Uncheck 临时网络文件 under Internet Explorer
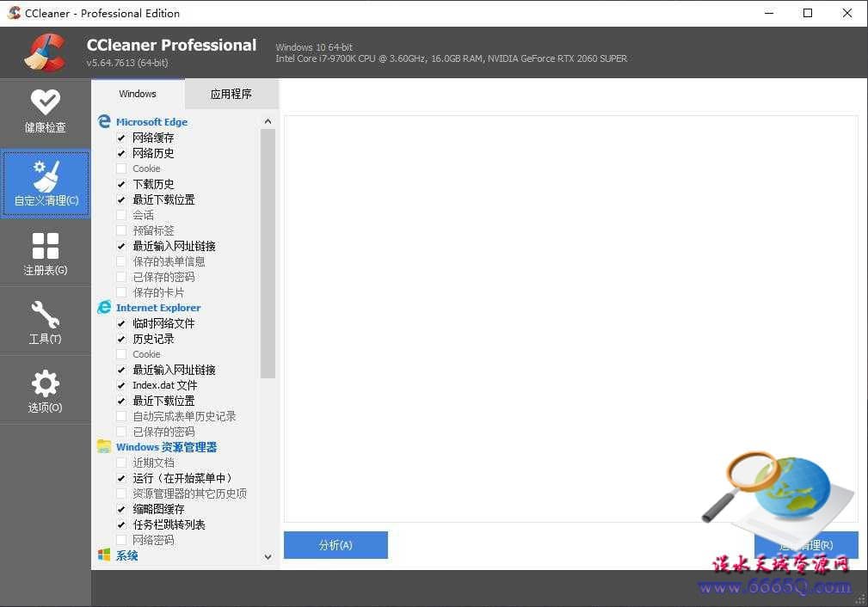Screen dimensions: 868x607 pos(121,323)
